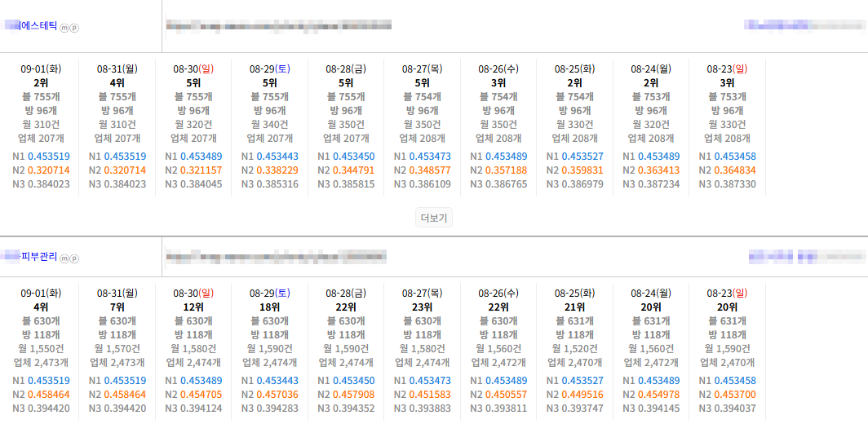Select monthly count 월 340건

(x=269, y=124)
